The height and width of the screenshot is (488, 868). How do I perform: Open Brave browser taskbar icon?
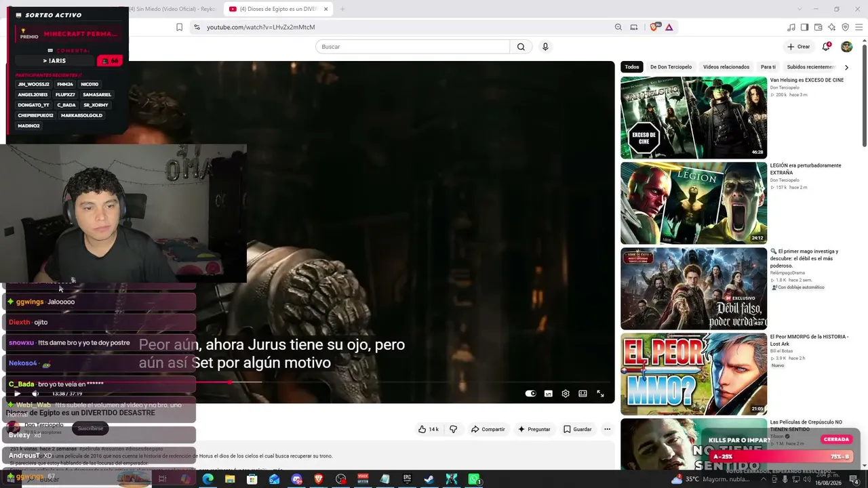(x=319, y=479)
